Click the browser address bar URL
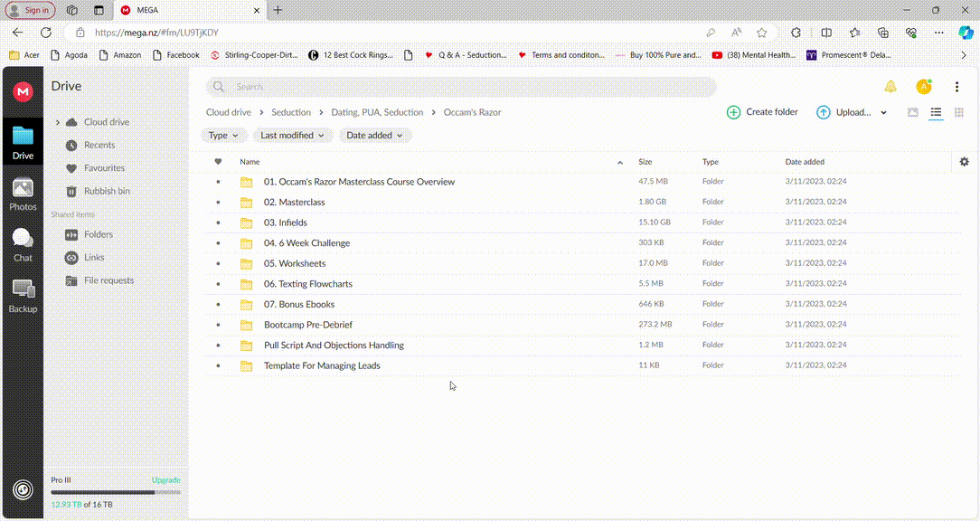 pyautogui.click(x=157, y=33)
